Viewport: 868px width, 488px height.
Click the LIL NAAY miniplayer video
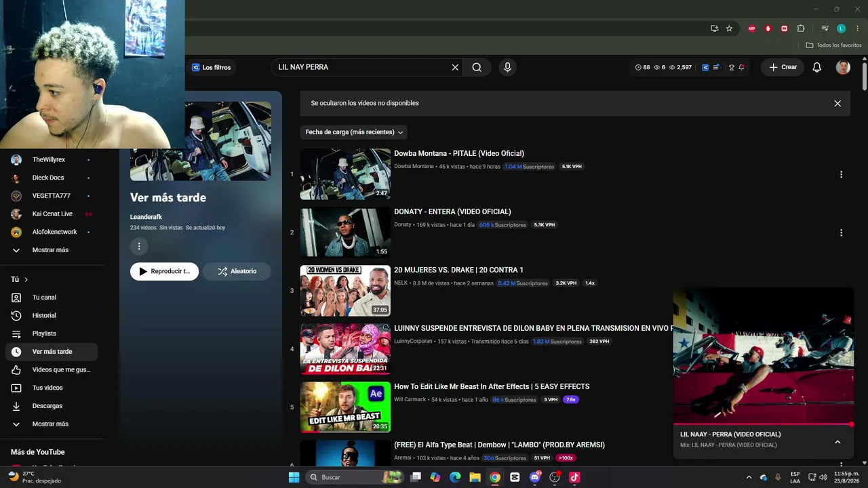(763, 356)
